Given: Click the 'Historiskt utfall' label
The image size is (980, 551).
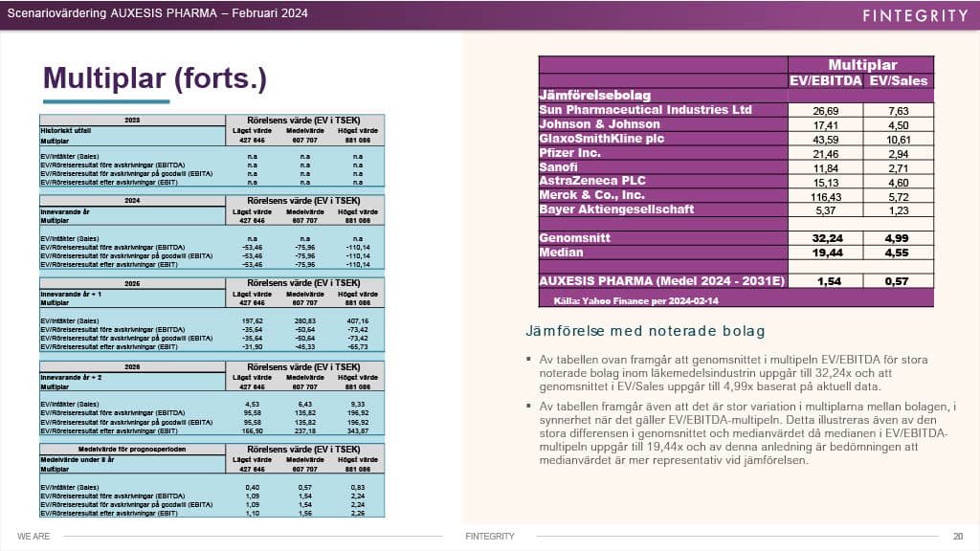Looking at the screenshot, I should pyautogui.click(x=66, y=131).
